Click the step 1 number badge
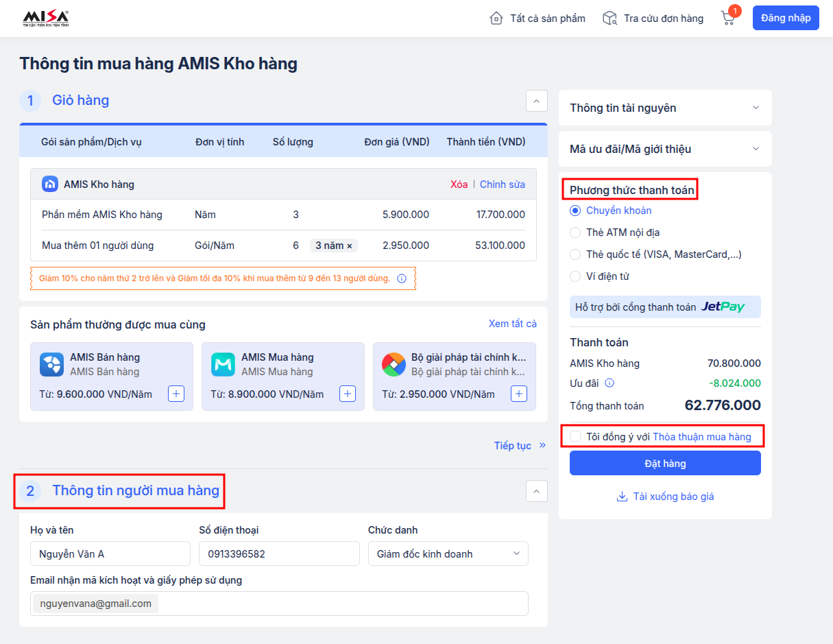This screenshot has width=833, height=644. point(30,101)
